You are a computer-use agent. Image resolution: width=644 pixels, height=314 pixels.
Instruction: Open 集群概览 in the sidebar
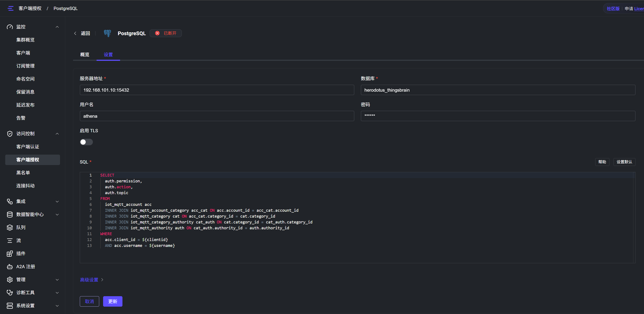pos(25,40)
